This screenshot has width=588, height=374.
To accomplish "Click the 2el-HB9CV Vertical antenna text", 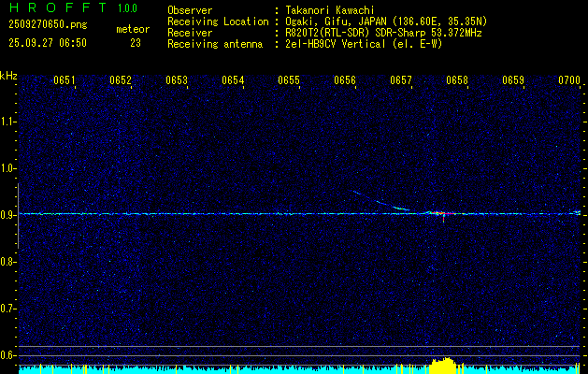I will (362, 44).
